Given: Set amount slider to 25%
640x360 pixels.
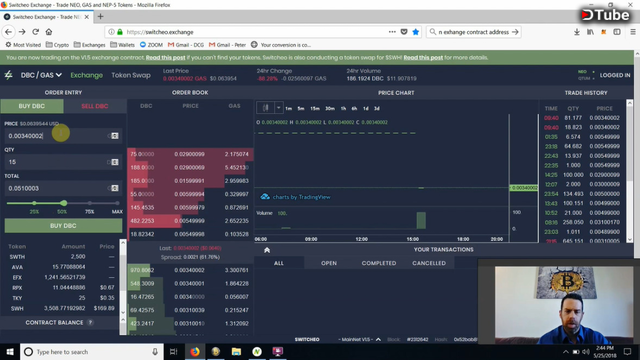Looking at the screenshot, I should click(34, 203).
